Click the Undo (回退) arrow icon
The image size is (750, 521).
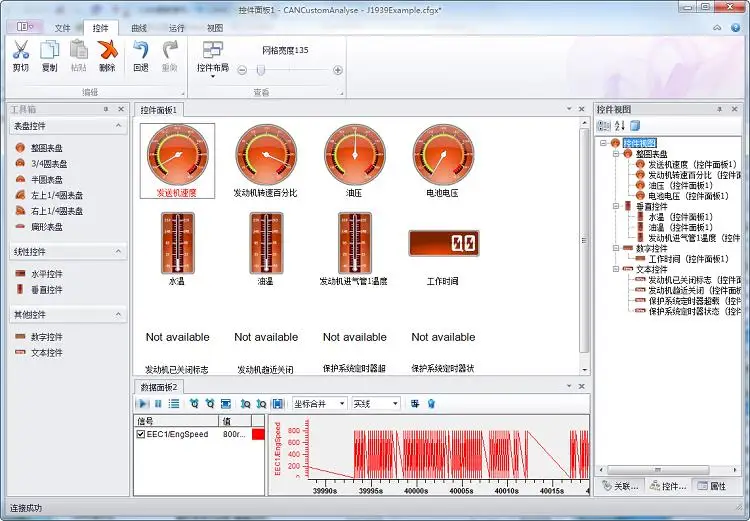point(141,50)
